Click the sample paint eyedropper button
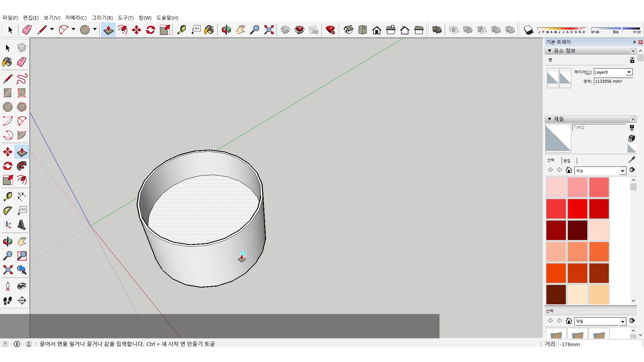The width and height of the screenshot is (644, 362). (x=632, y=160)
